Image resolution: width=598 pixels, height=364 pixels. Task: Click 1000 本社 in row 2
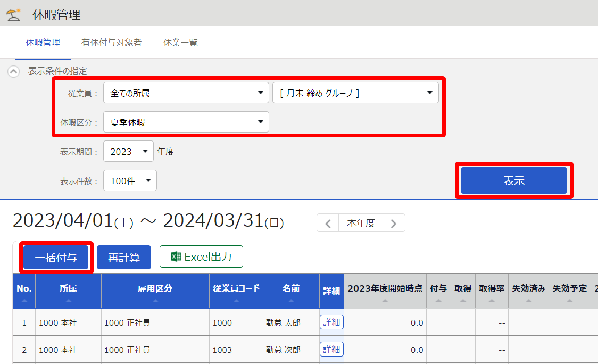point(58,350)
